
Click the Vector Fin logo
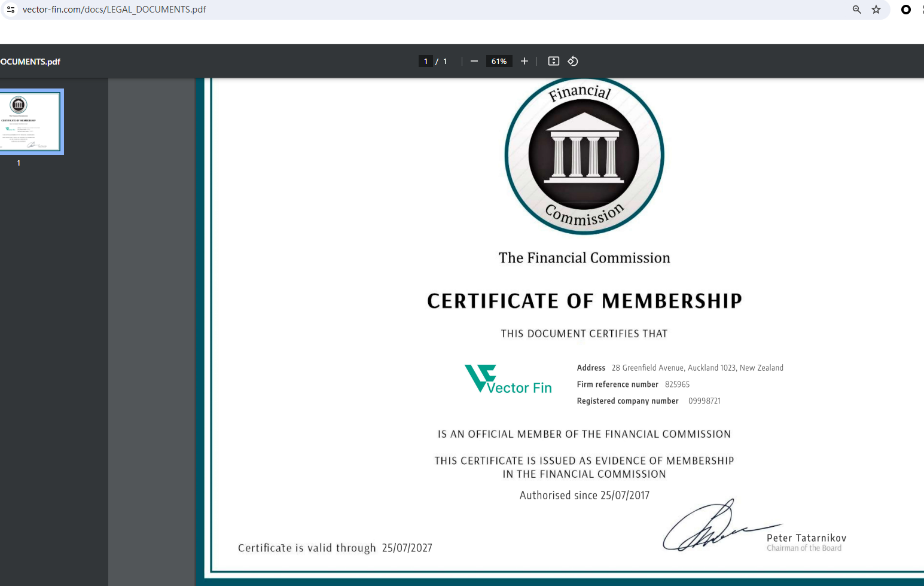[508, 379]
